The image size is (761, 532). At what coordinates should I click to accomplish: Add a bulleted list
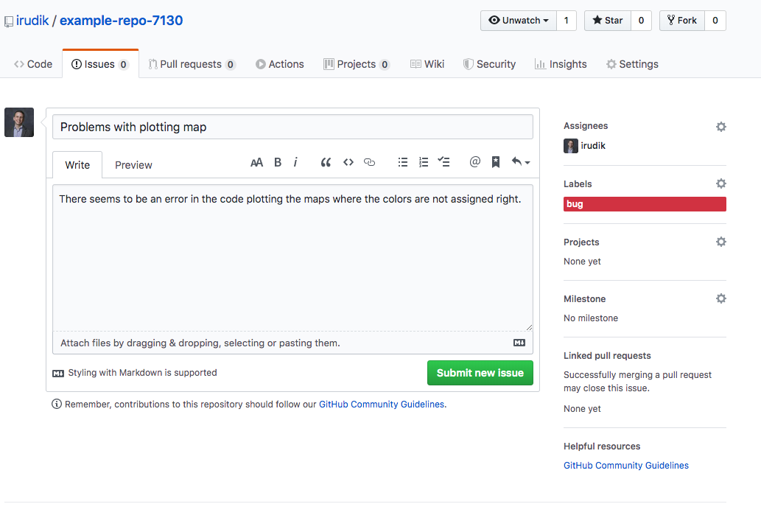pos(403,162)
